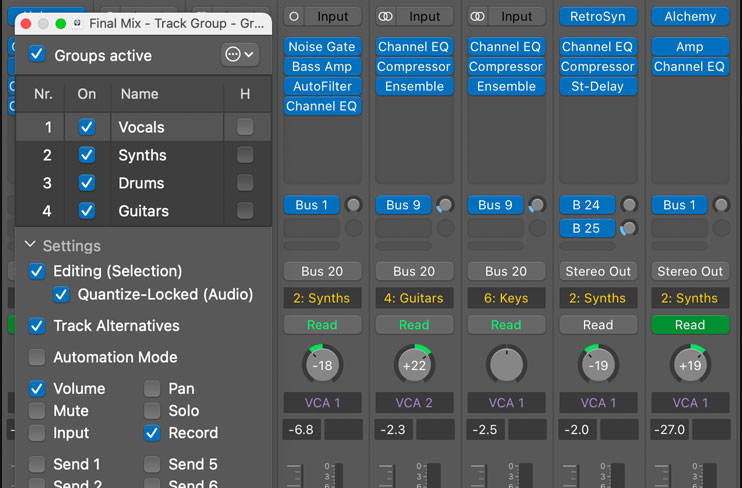Disable the Drums group On checkbox
This screenshot has height=488, width=742.
tap(87, 183)
